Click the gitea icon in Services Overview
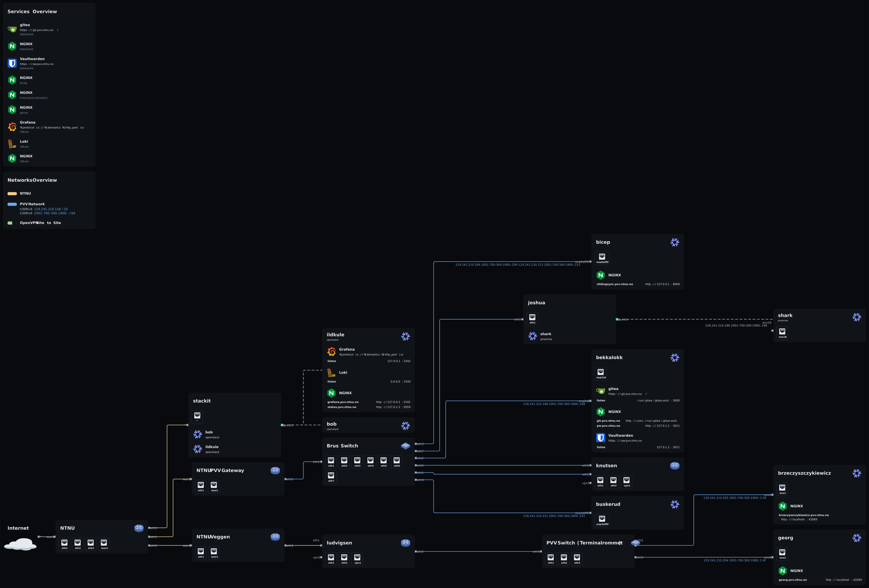 pos(12,29)
